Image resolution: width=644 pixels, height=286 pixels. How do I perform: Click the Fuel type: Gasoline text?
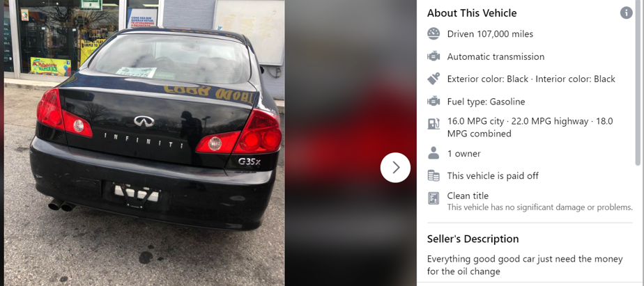486,102
